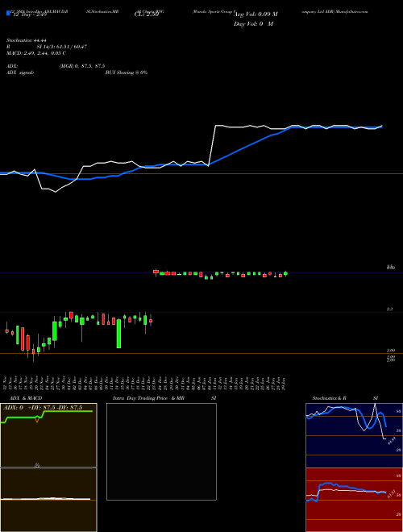Click the 'Stochastics & R' panel title

(x=330, y=398)
